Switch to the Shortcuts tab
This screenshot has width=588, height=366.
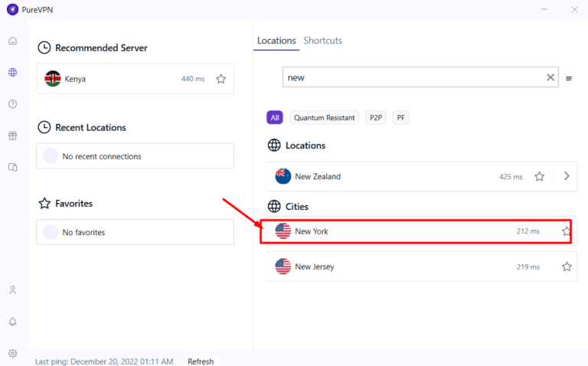click(322, 41)
